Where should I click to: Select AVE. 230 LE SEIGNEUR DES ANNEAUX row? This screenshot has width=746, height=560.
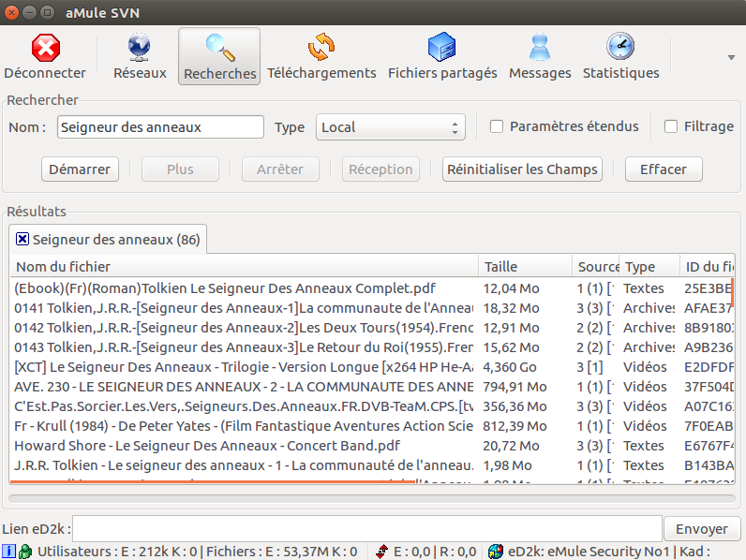(372, 387)
